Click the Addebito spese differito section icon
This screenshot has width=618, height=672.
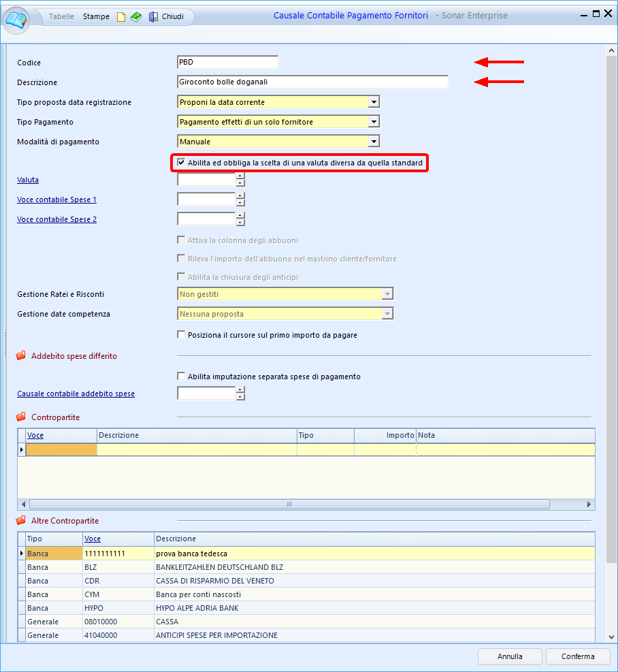click(20, 356)
